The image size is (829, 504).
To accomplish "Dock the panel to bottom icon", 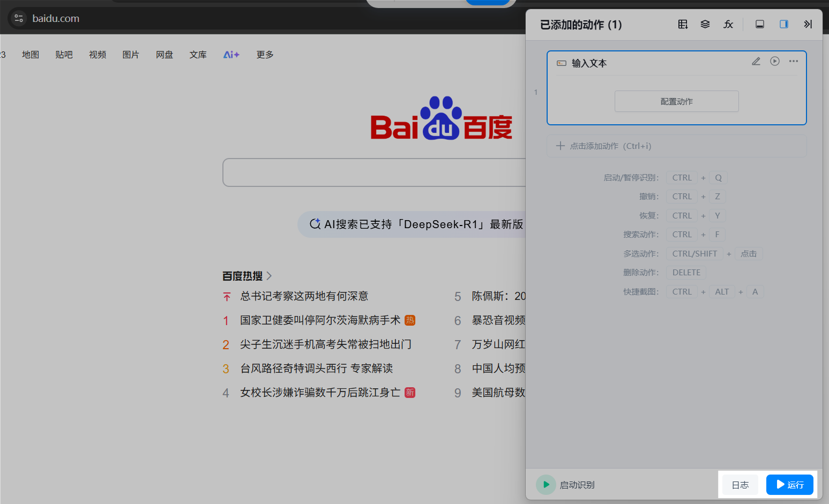I will tap(760, 24).
